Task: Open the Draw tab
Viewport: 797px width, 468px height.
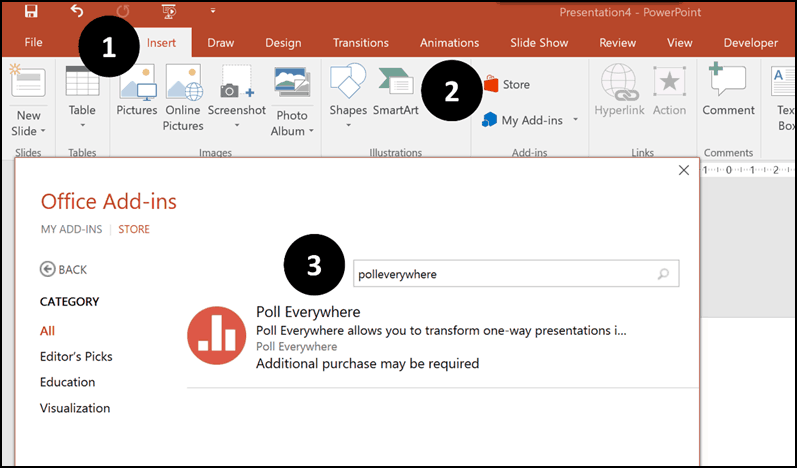Action: tap(221, 43)
